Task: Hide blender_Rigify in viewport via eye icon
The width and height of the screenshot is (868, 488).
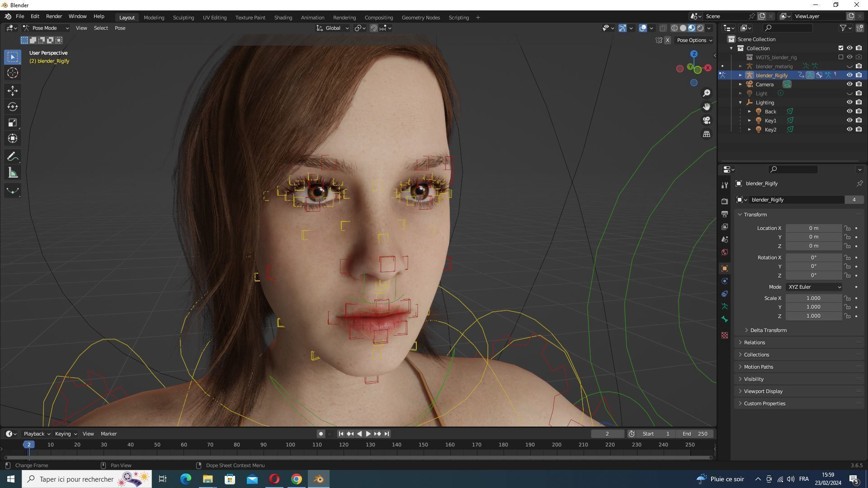Action: [x=849, y=75]
